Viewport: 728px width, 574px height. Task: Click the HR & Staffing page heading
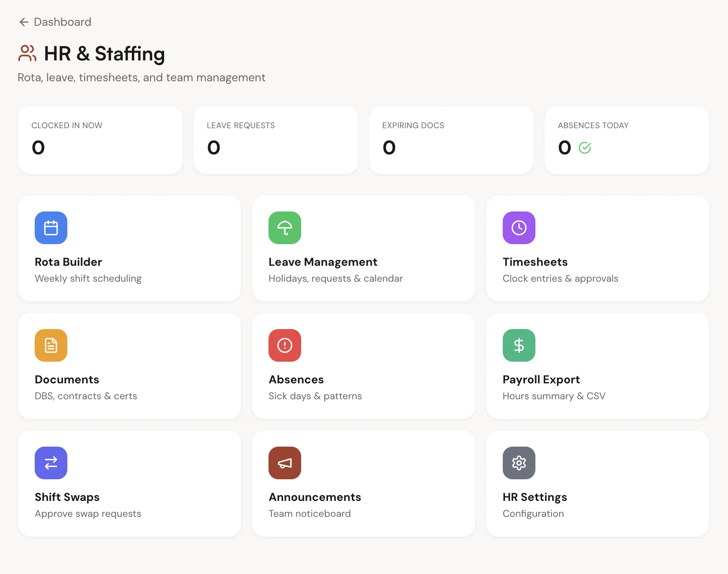(104, 54)
